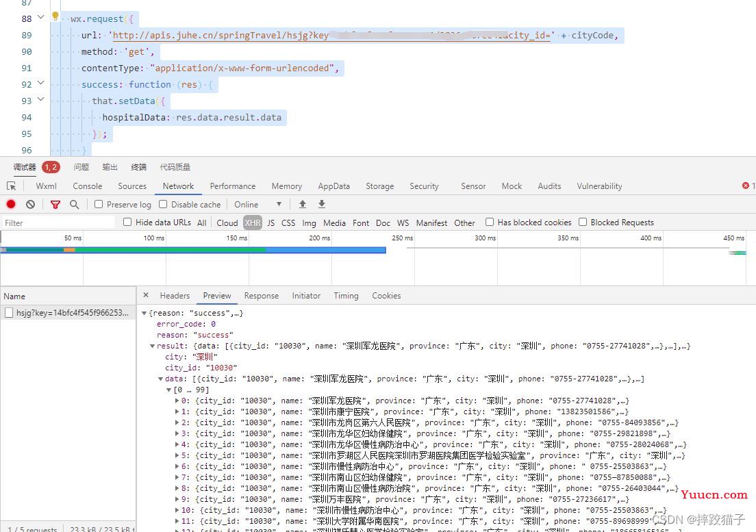This screenshot has width=756, height=532.
Task: Switch to the Console tab
Action: [87, 186]
